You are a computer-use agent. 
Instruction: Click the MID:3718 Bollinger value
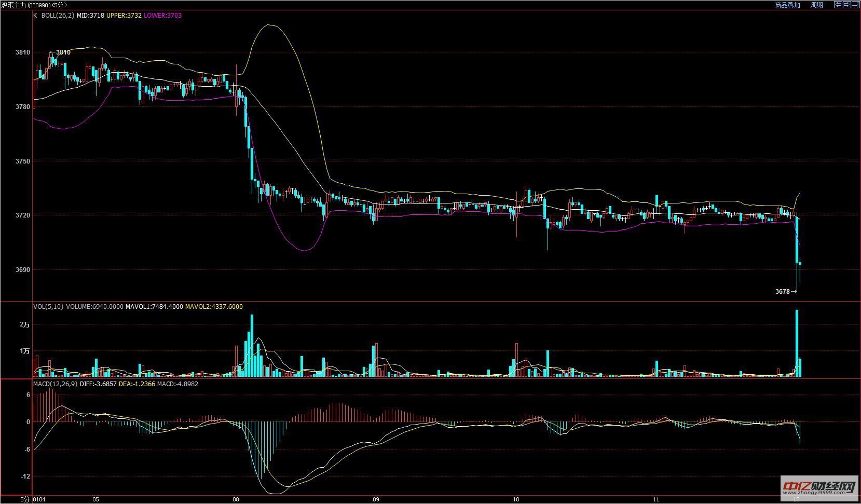90,16
